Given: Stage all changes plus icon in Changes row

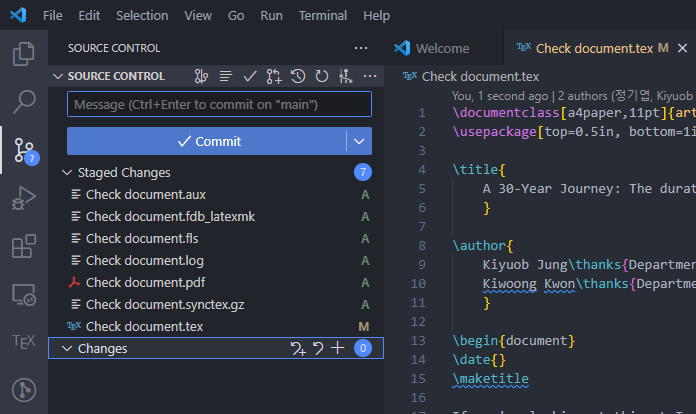Looking at the screenshot, I should click(x=338, y=348).
